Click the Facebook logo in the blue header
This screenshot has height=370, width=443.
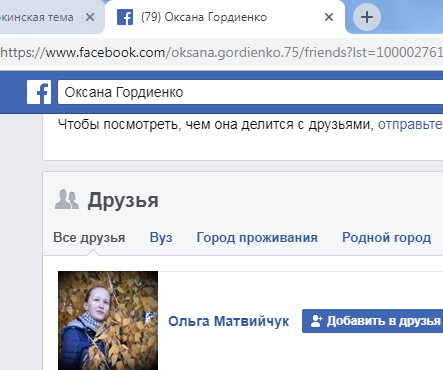39,92
